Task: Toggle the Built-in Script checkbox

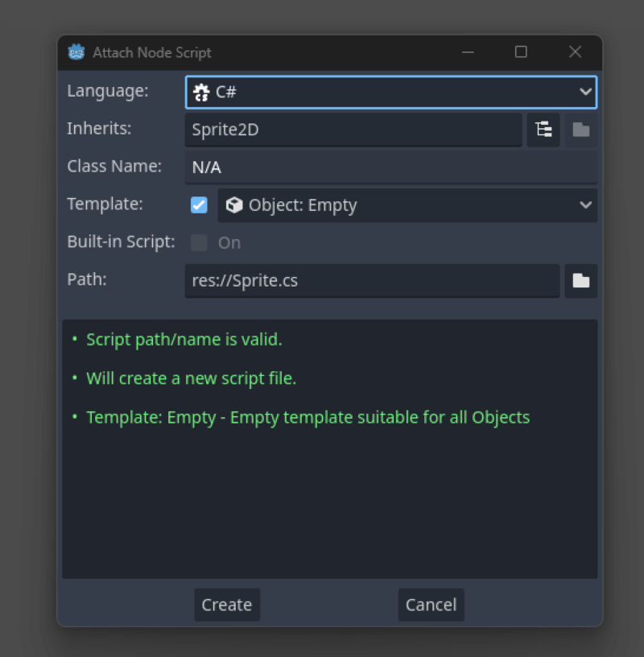Action: [198, 242]
